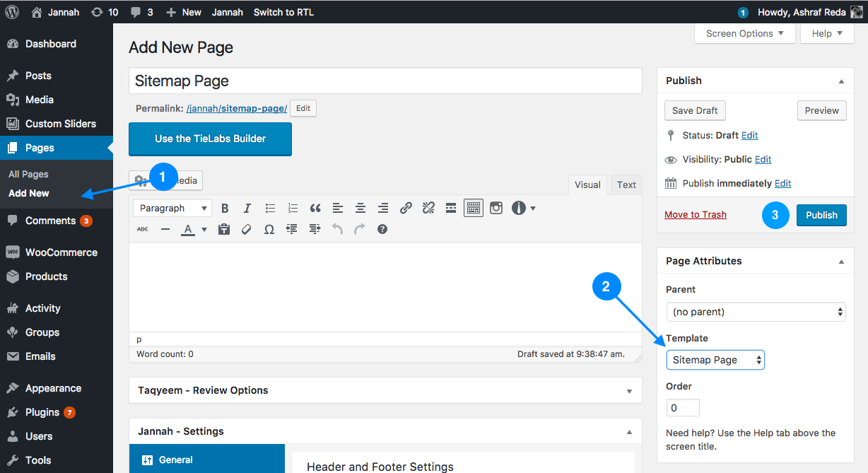Edit the draft Status
The image size is (868, 473).
(749, 135)
